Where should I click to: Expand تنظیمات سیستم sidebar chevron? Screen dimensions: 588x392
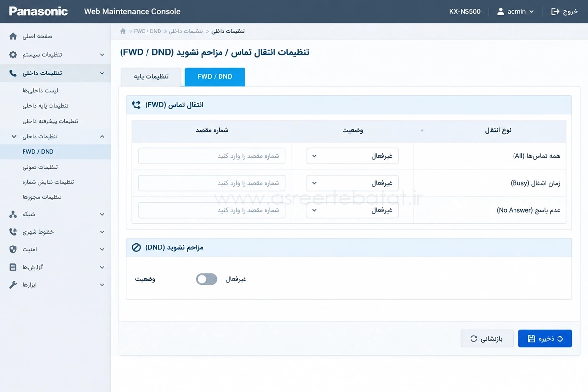pos(102,55)
